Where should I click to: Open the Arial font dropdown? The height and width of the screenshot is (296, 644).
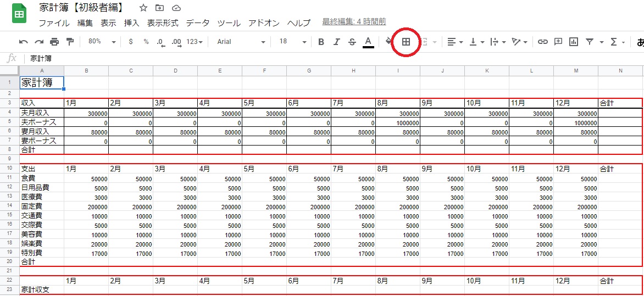[x=241, y=42]
